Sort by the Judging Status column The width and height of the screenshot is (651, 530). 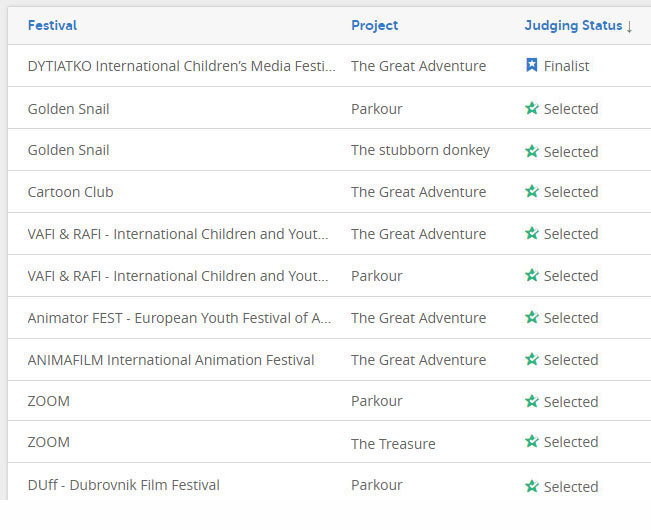pyautogui.click(x=573, y=25)
